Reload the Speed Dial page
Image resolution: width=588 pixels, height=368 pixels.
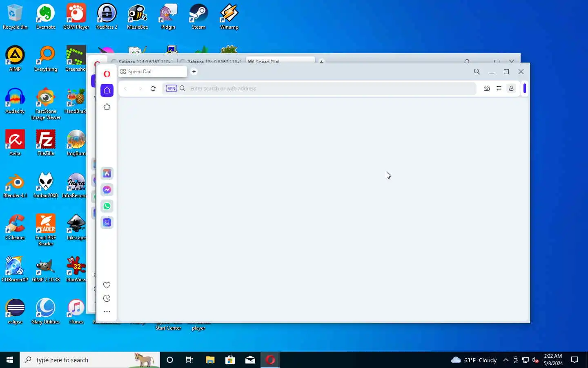coord(153,88)
